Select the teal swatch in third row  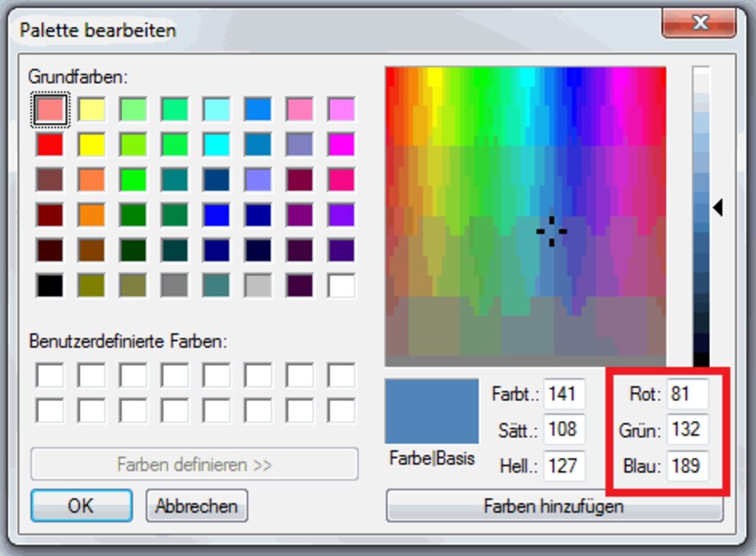click(175, 180)
